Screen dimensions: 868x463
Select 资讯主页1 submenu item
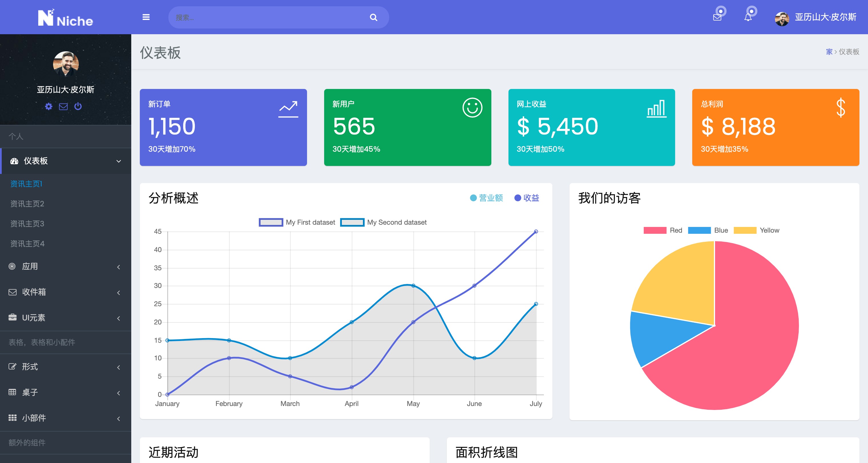click(26, 184)
